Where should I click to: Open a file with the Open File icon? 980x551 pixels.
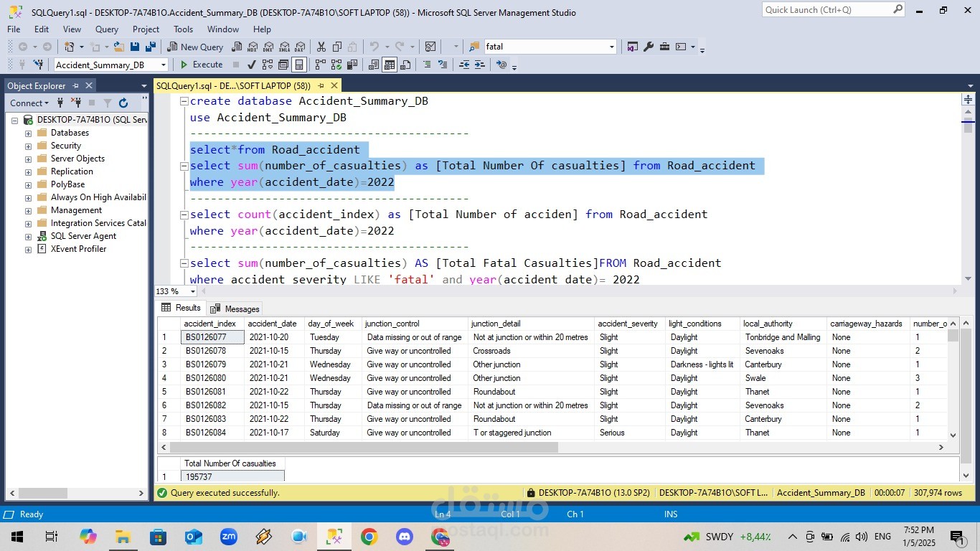[x=119, y=47]
